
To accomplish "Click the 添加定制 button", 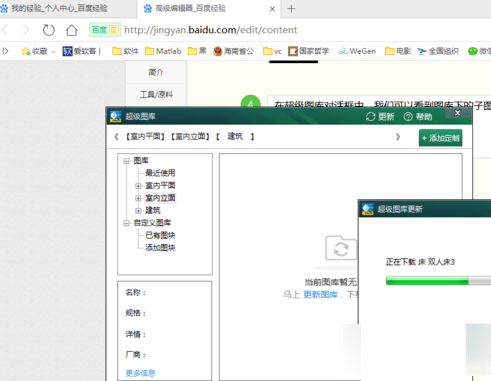I will [x=440, y=138].
